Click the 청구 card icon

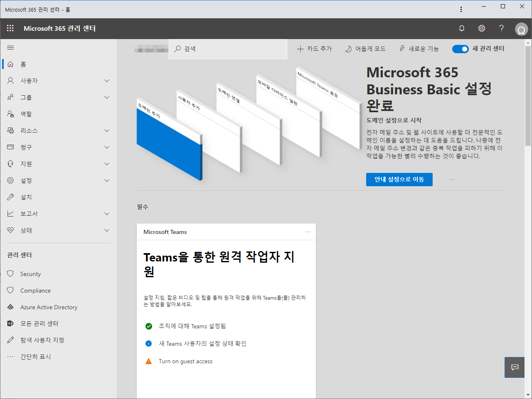(10, 147)
